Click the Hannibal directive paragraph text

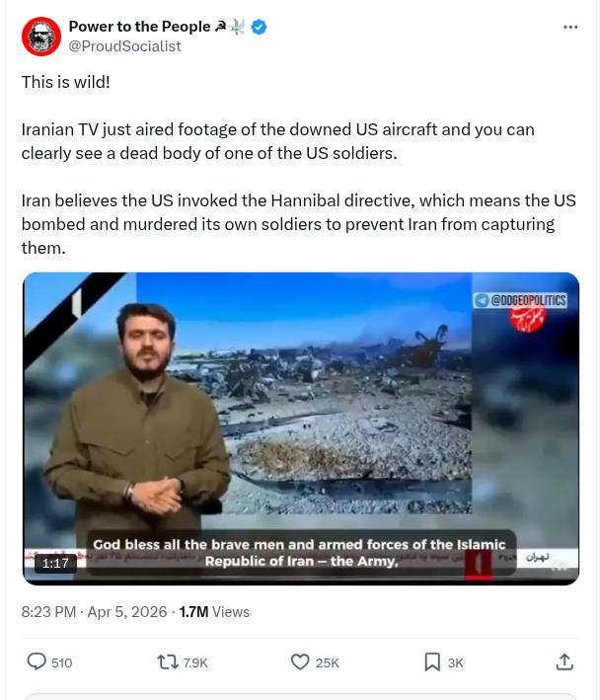click(x=299, y=224)
